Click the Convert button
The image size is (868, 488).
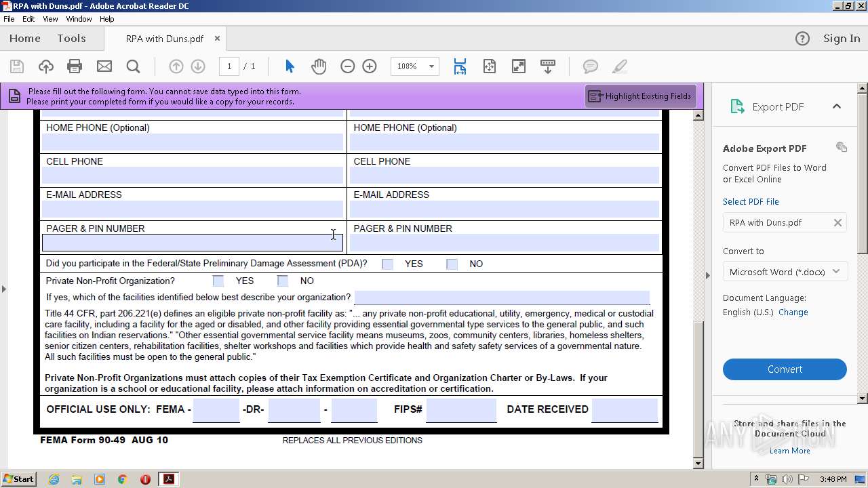click(785, 369)
